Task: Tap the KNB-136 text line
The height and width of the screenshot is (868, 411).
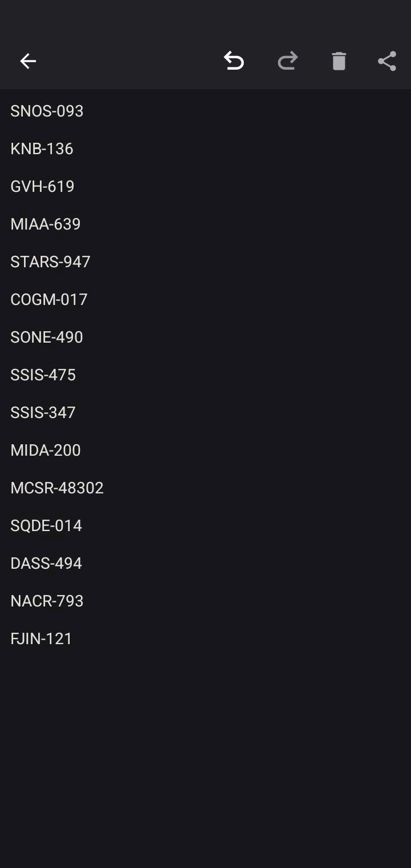Action: pos(42,148)
